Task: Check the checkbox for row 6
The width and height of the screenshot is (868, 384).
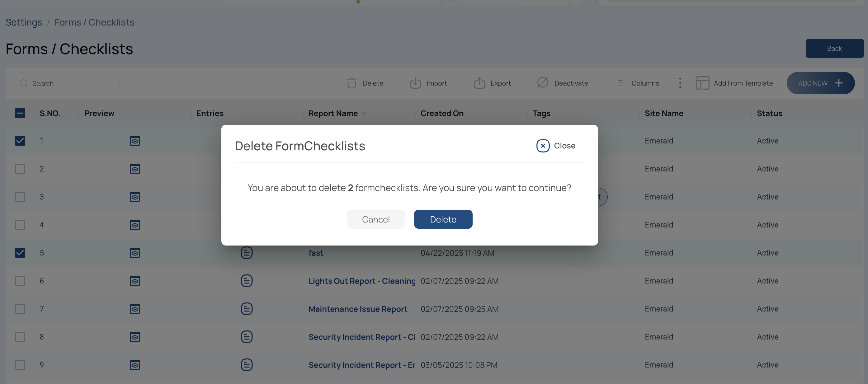Action: tap(20, 281)
